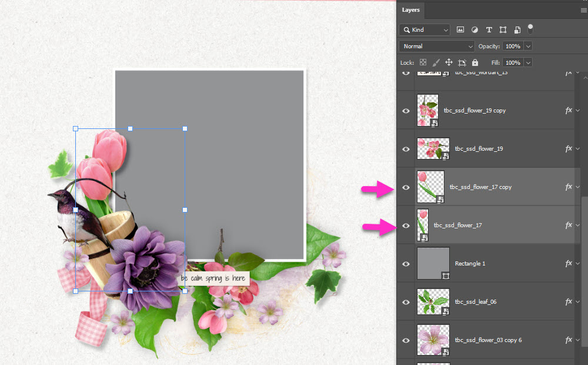
Task: Expand effects of tbc_ssd_flower_03 copy 6
Action: (x=577, y=340)
